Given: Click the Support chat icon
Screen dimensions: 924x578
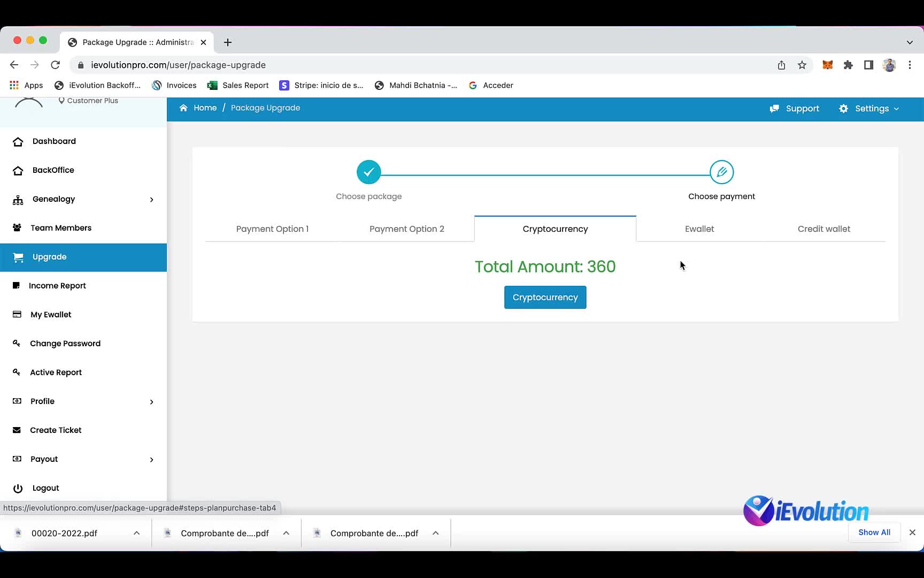Looking at the screenshot, I should pos(775,108).
